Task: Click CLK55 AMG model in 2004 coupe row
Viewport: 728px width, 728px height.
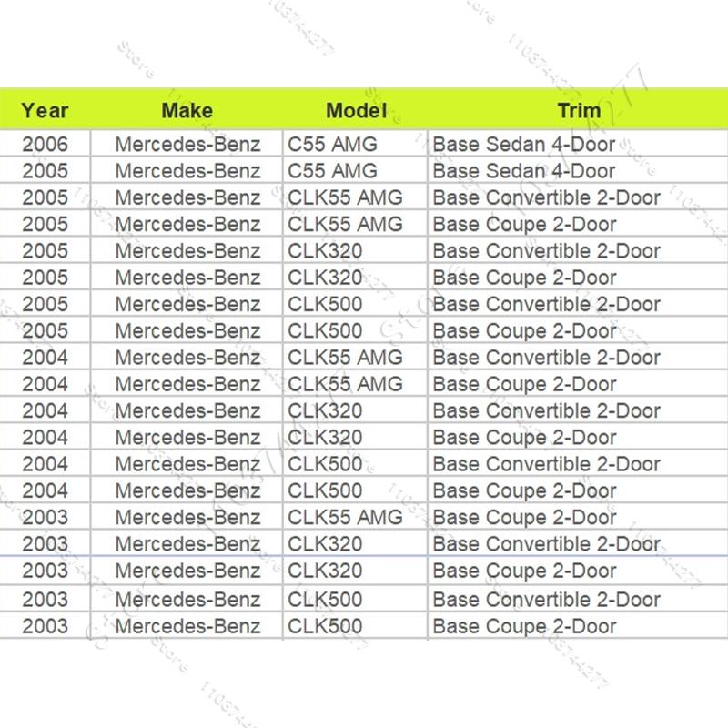Action: pyautogui.click(x=345, y=384)
